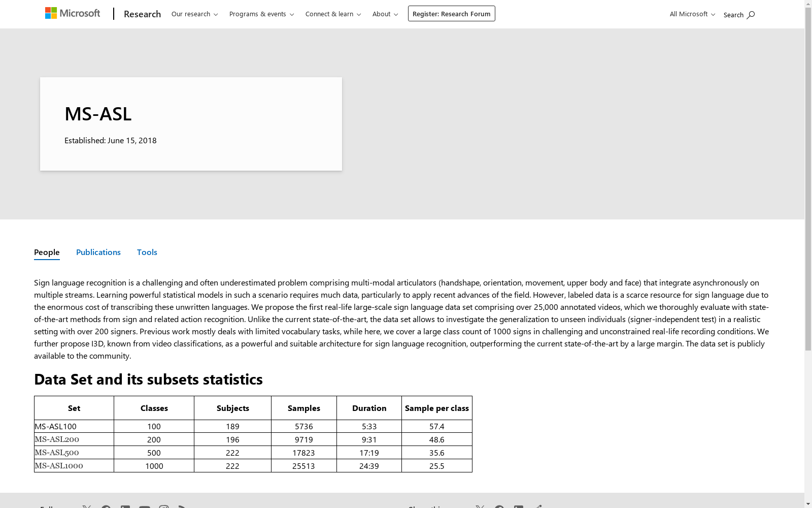Click the Established: June 15, 2018 text

111,140
